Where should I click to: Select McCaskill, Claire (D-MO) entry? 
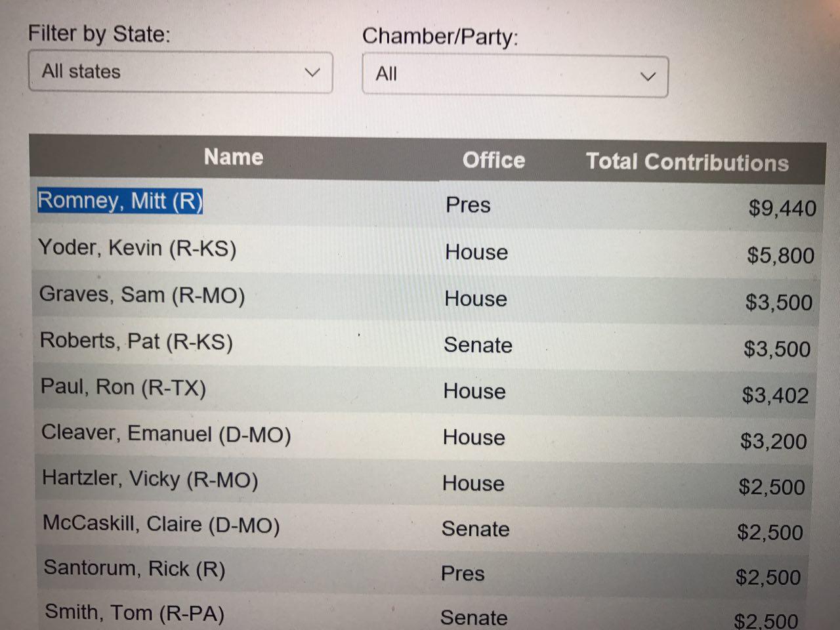point(161,524)
